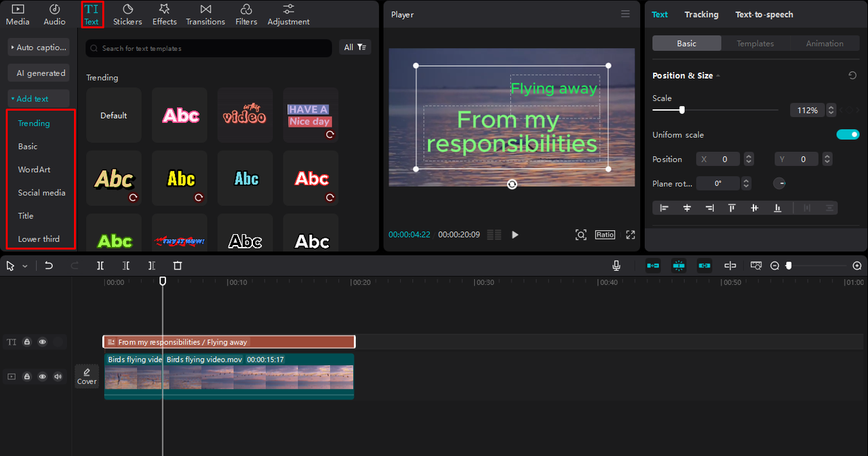Expand the Auto captions section

(x=39, y=47)
